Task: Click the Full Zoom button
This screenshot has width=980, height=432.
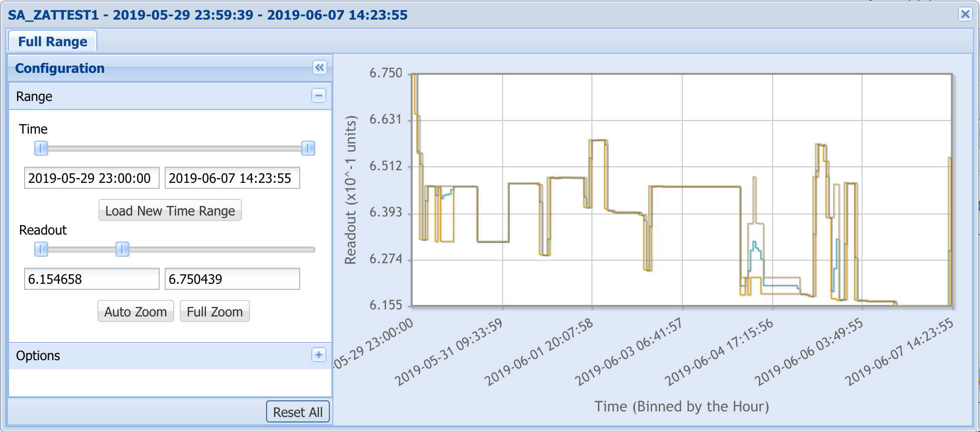Action: tap(215, 311)
